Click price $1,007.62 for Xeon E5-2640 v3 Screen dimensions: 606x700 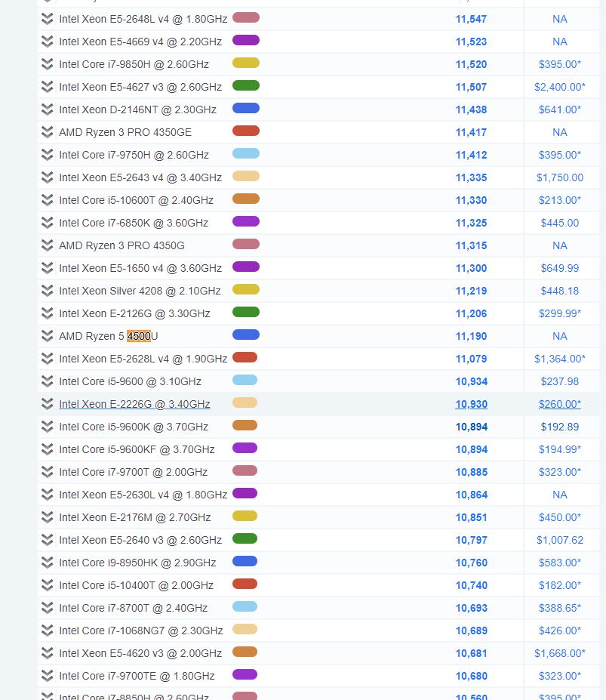click(x=560, y=540)
